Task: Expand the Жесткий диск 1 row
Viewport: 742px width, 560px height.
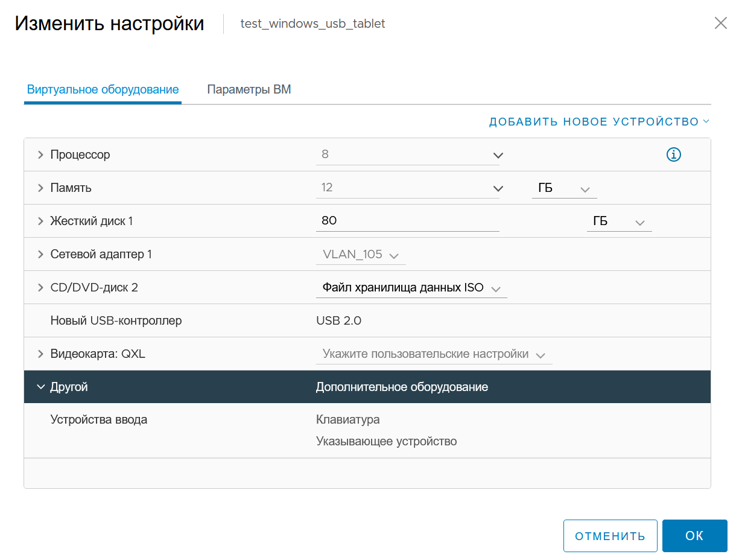Action: [40, 221]
